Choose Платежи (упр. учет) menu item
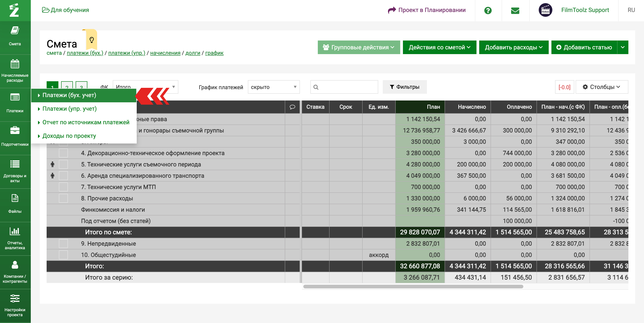The image size is (644, 323). point(69,109)
